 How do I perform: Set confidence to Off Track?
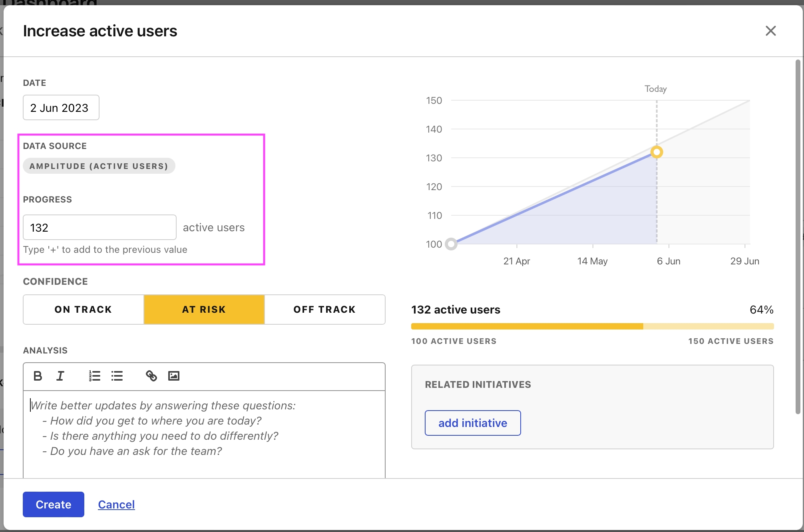click(324, 310)
